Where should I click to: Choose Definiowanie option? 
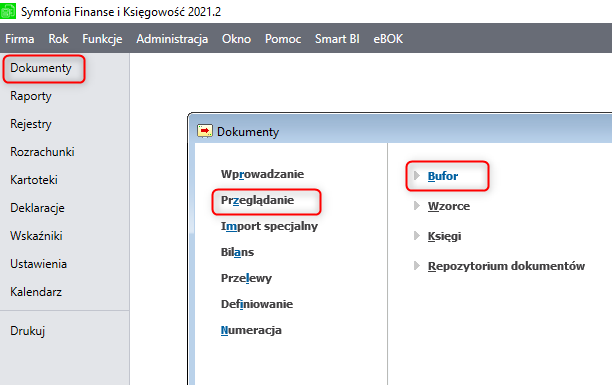tap(257, 304)
